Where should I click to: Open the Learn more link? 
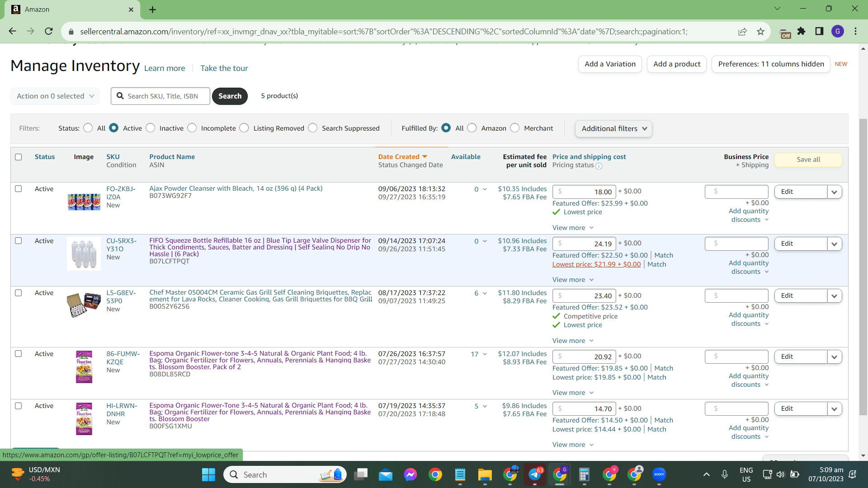tap(165, 68)
